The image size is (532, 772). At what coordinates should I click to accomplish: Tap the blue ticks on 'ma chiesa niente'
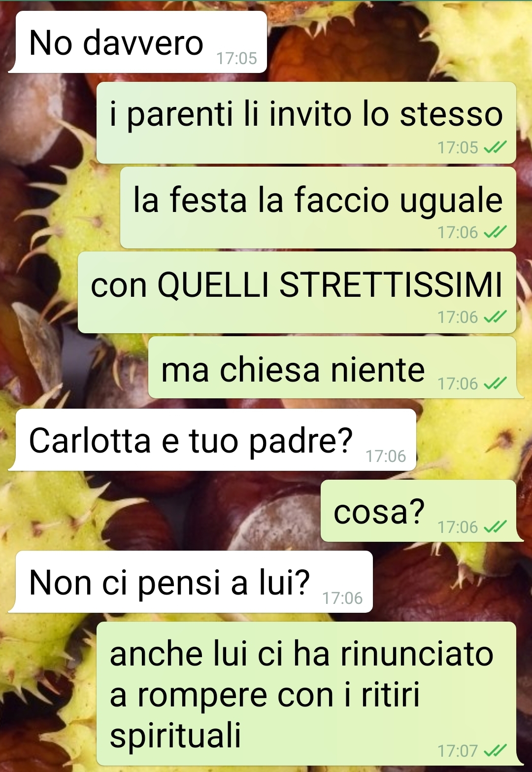(x=495, y=384)
